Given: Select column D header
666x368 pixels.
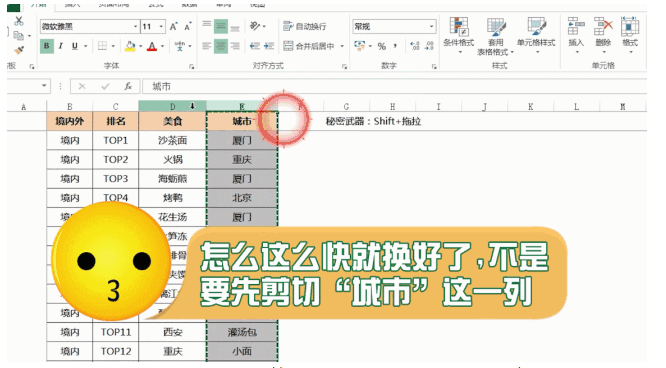Looking at the screenshot, I should click(x=172, y=106).
